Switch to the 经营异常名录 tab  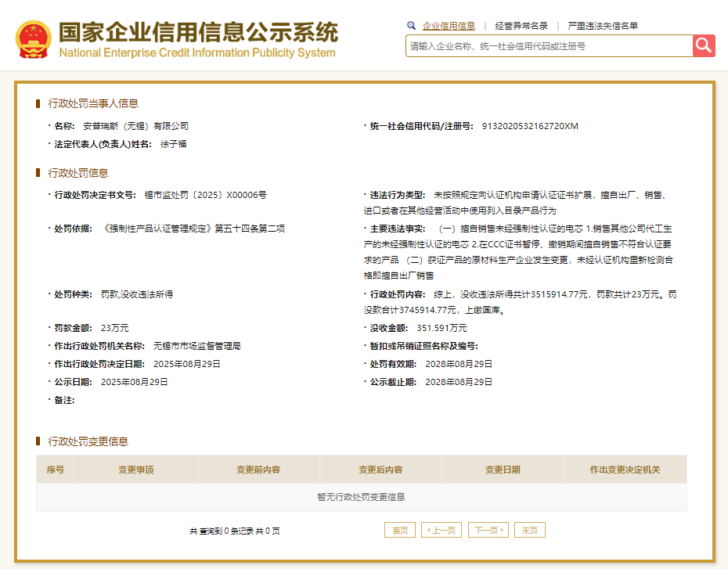(521, 26)
